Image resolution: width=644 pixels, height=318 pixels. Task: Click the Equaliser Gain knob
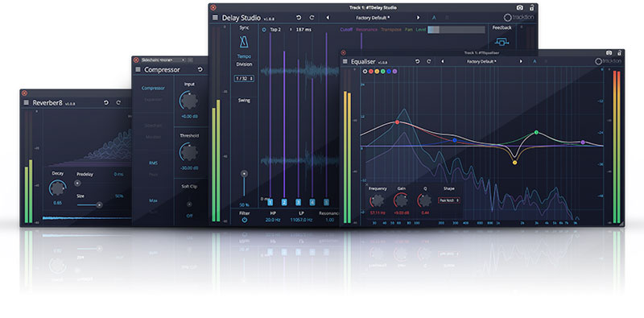(401, 200)
